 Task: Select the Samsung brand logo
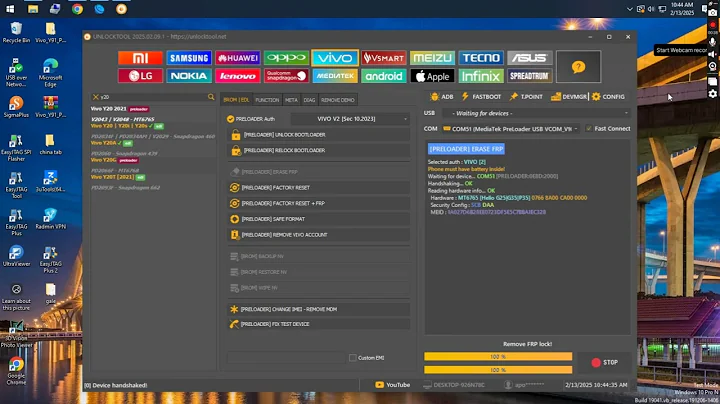[x=189, y=58]
